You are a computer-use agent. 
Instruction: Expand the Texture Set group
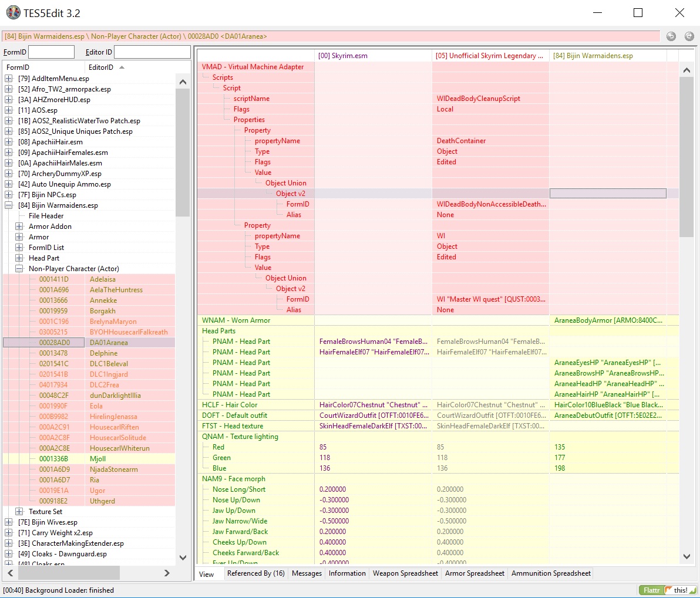(19, 511)
